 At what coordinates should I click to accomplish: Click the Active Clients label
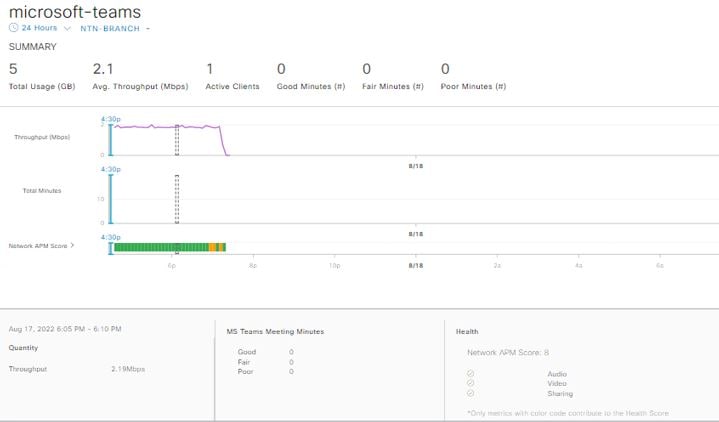click(232, 86)
